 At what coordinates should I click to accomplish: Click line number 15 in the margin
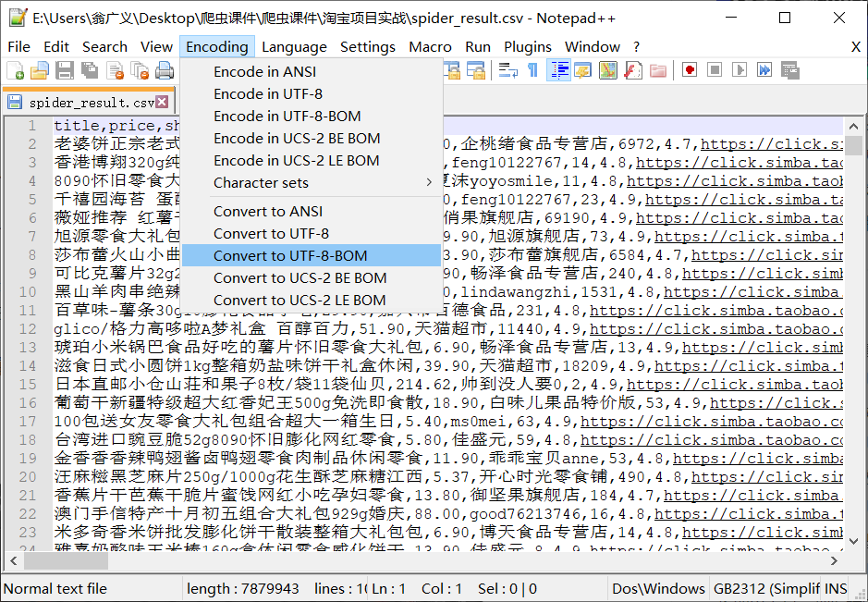27,385
